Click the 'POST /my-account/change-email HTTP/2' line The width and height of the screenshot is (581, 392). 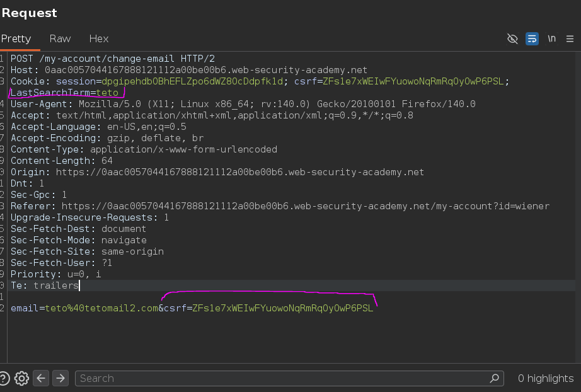113,59
